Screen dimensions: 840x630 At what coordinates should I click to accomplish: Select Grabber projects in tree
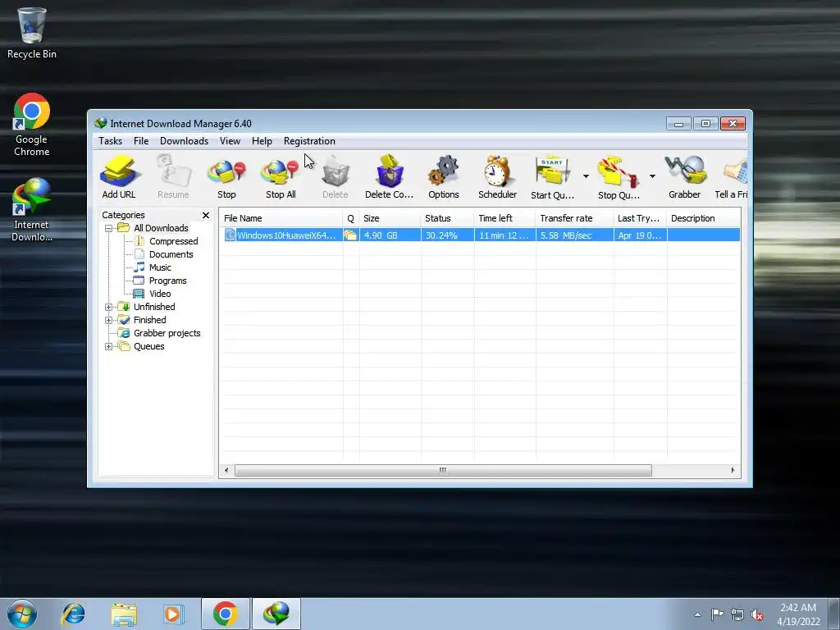point(167,333)
